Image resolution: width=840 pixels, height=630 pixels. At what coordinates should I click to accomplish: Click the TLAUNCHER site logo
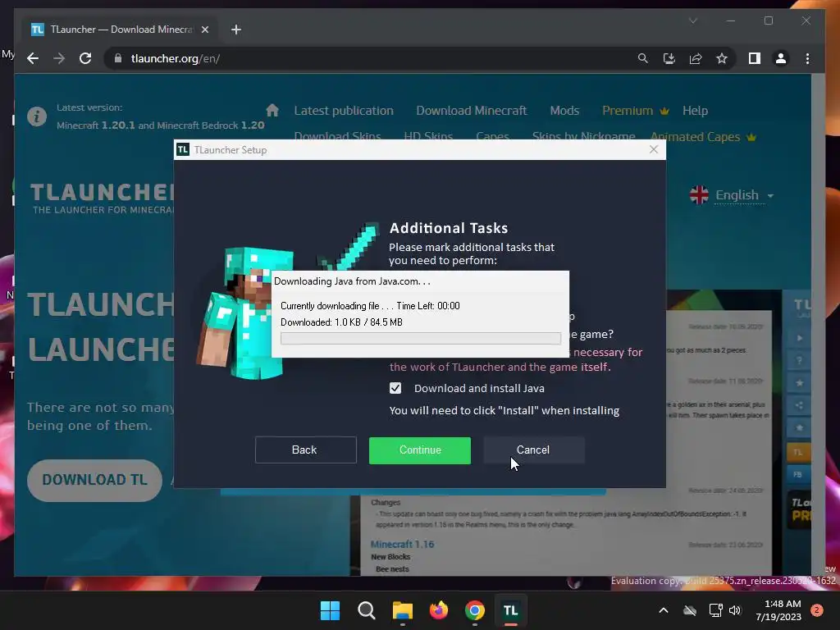pyautogui.click(x=102, y=198)
